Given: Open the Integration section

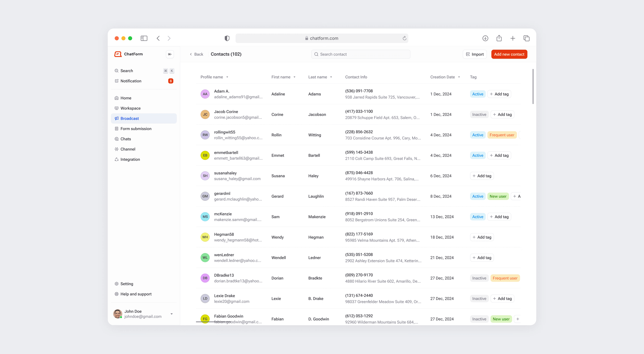Looking at the screenshot, I should click(x=130, y=159).
